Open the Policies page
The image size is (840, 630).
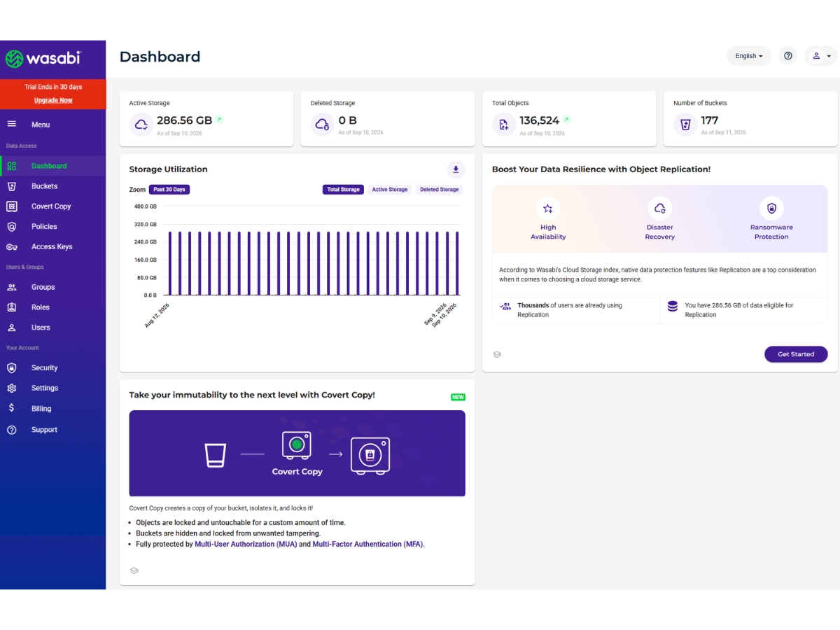[x=52, y=227]
